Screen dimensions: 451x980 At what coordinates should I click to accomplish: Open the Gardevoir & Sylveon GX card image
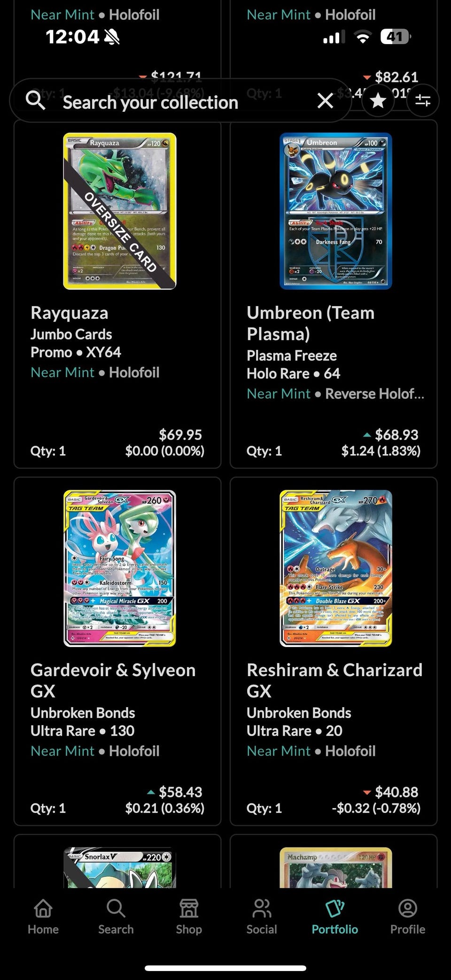tap(120, 568)
